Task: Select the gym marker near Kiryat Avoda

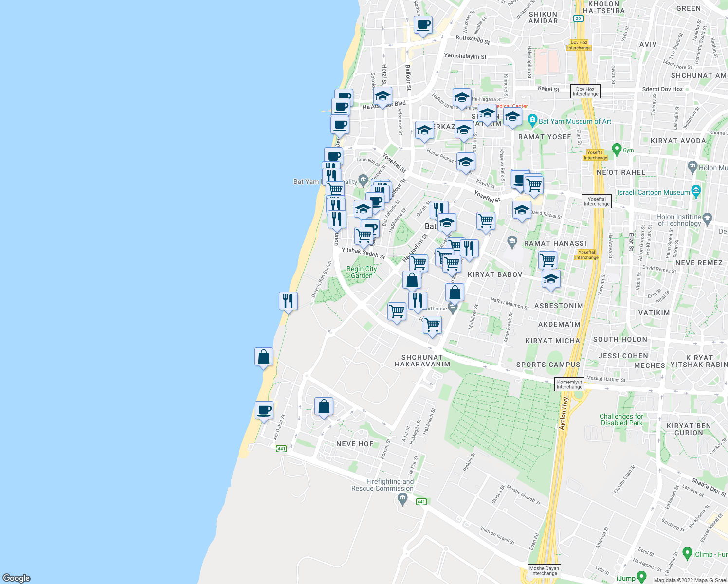Action: pyautogui.click(x=617, y=149)
